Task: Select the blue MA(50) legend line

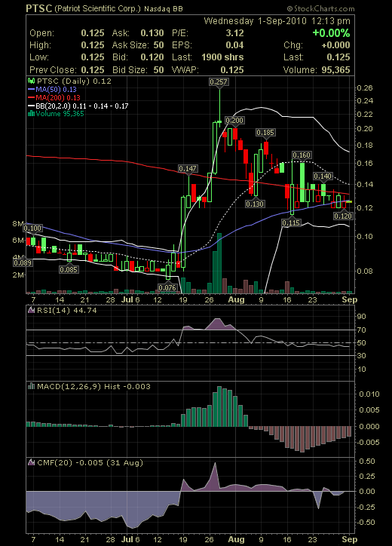Action: tap(31, 90)
